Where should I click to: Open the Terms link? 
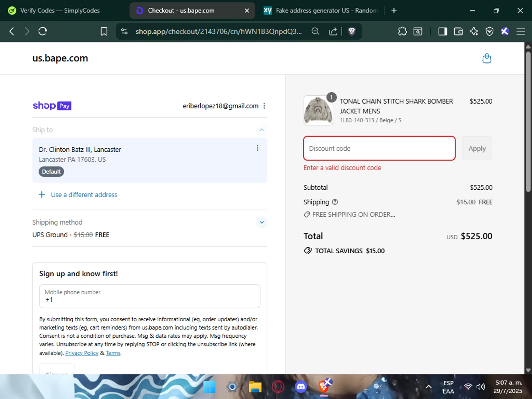113,353
